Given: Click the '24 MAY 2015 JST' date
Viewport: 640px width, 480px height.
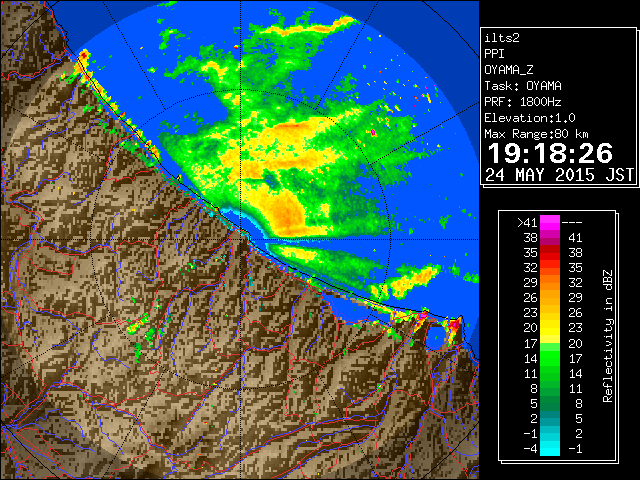Looking at the screenshot, I should [x=559, y=175].
